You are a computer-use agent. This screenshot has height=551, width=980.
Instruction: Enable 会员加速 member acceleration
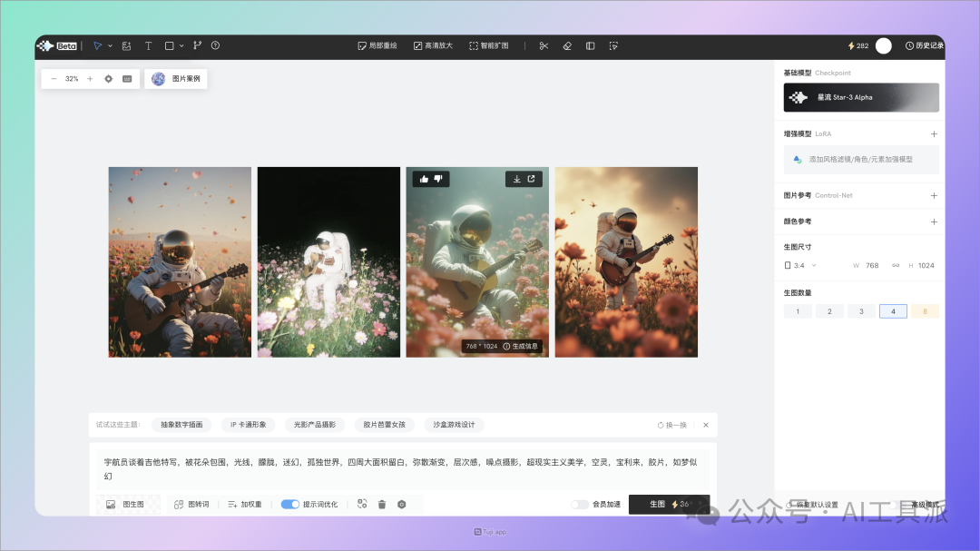(x=578, y=504)
